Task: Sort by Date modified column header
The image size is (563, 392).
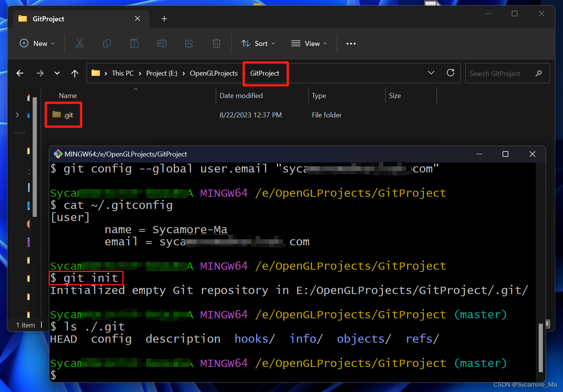Action: (241, 96)
